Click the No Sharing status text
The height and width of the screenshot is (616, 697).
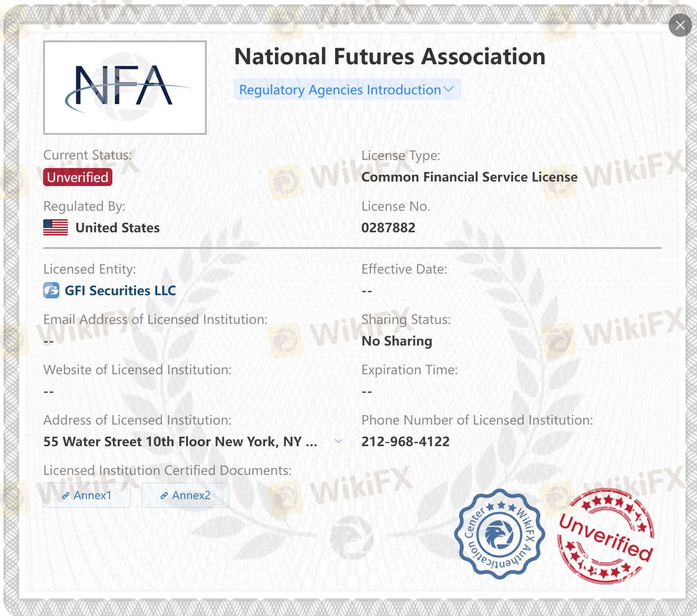point(397,341)
